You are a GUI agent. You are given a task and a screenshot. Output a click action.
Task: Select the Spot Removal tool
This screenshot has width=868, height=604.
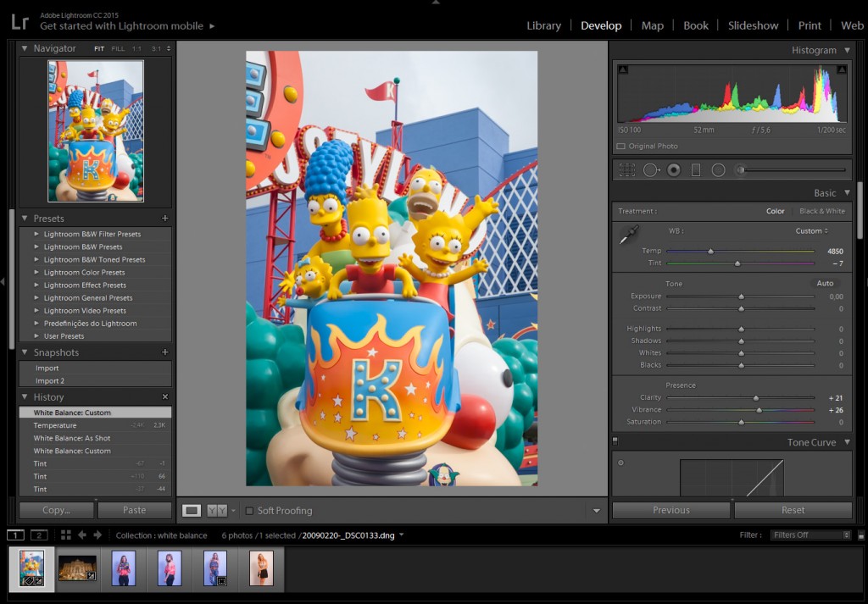(651, 169)
